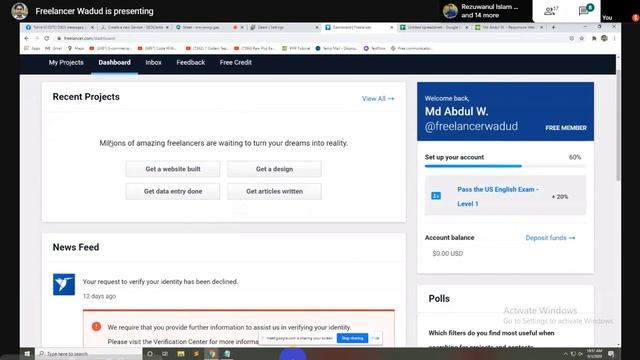
Task: Open Free Credit navigation item
Action: tap(236, 62)
